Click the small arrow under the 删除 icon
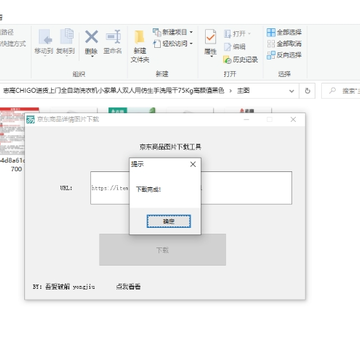Screen dimensions: 360x360 (x=91, y=56)
